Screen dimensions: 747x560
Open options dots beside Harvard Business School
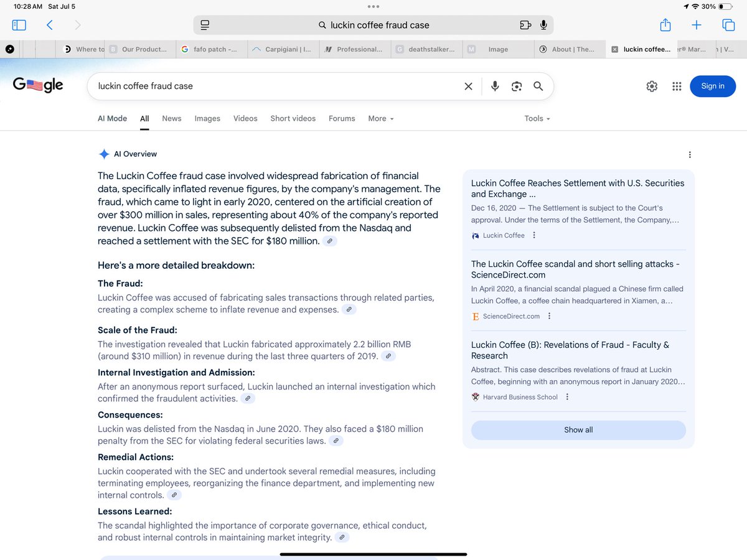point(567,397)
